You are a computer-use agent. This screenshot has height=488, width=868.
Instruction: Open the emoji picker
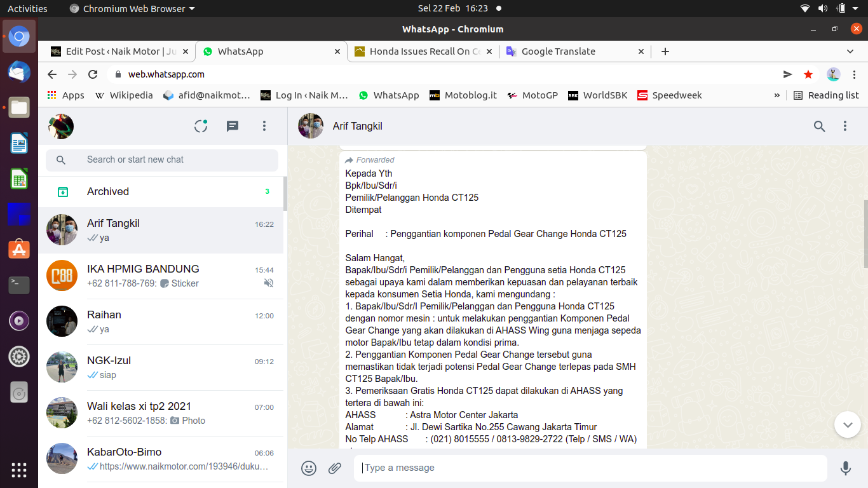[309, 468]
